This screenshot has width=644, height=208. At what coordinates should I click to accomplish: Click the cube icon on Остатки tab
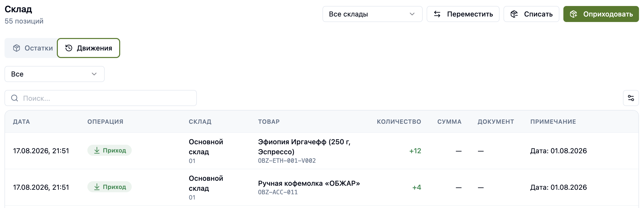(17, 48)
